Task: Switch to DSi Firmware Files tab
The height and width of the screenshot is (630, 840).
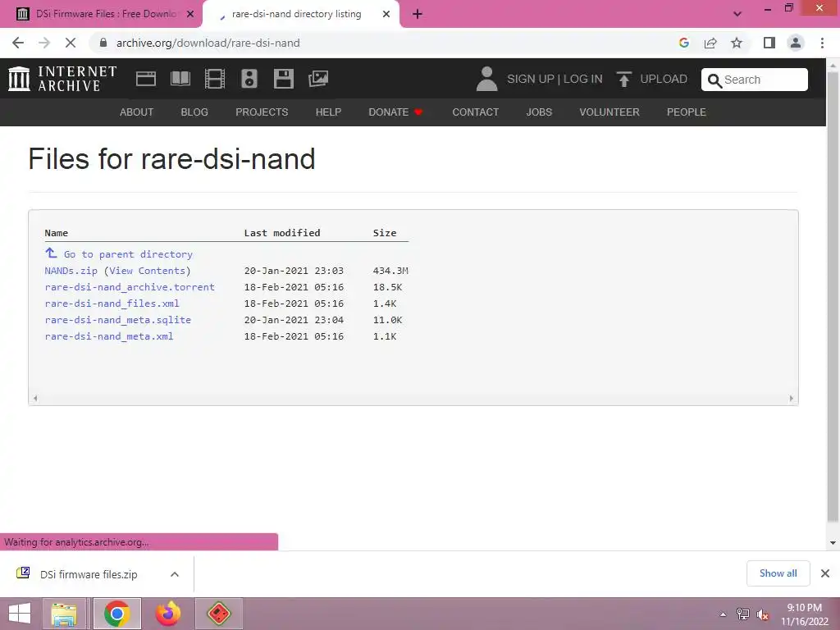Action: pos(106,14)
